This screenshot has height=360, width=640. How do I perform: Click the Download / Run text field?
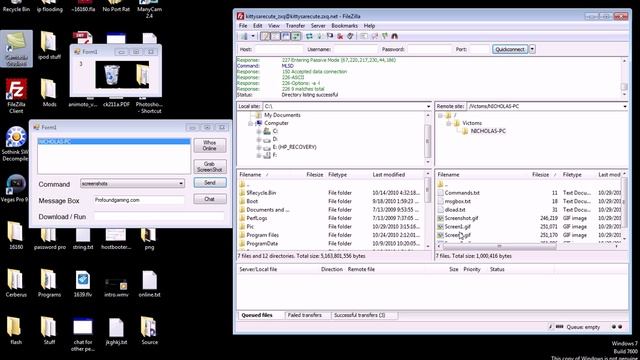(159, 217)
